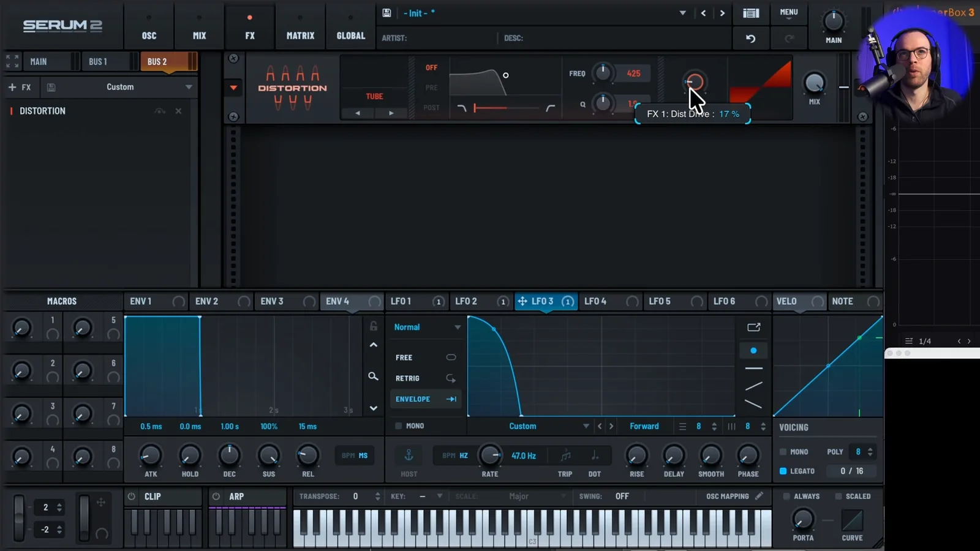Toggle the DOT dotted note icon
980x551 pixels.
pos(594,455)
